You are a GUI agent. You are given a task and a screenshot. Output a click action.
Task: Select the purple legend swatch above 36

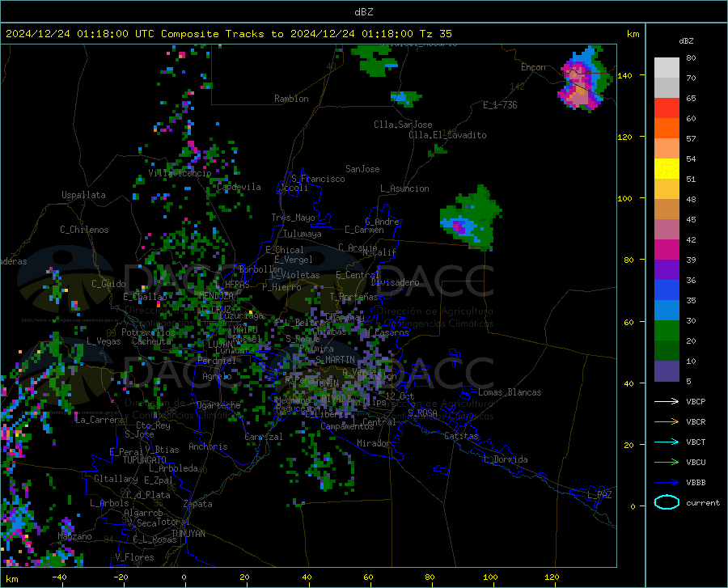pyautogui.click(x=667, y=269)
